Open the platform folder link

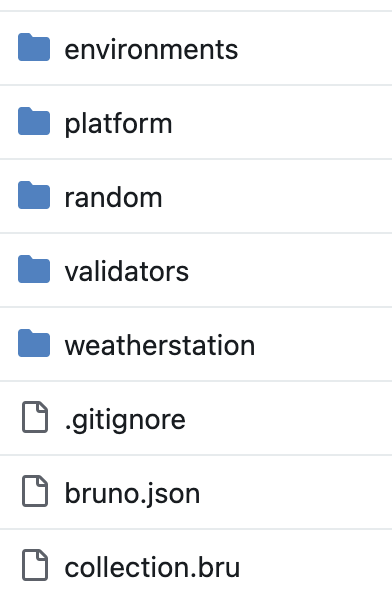[x=118, y=124]
